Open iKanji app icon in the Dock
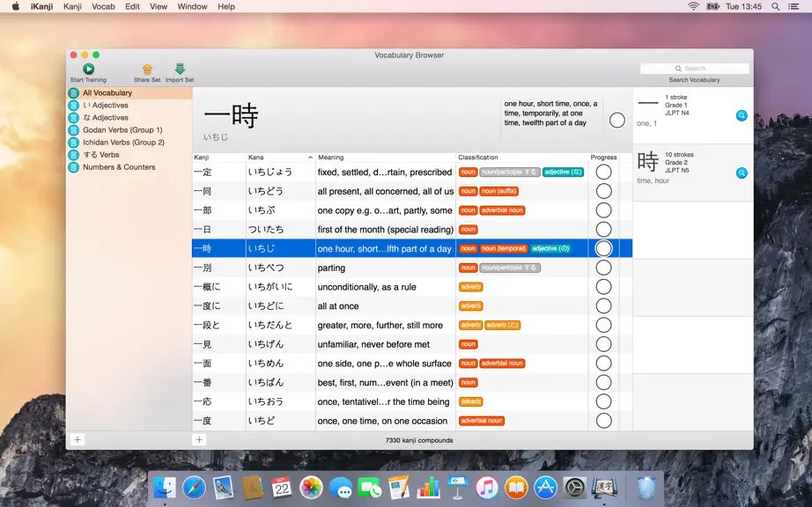 click(603, 488)
